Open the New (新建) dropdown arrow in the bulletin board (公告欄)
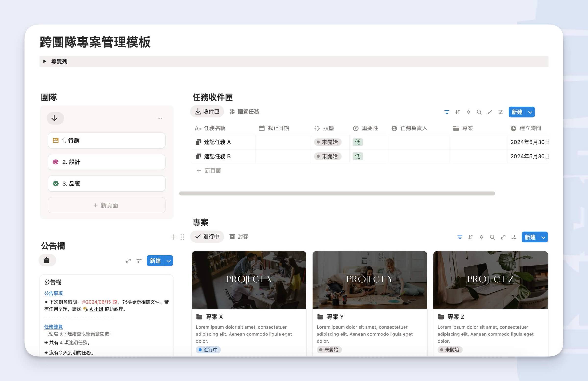This screenshot has width=588, height=381. tap(169, 261)
